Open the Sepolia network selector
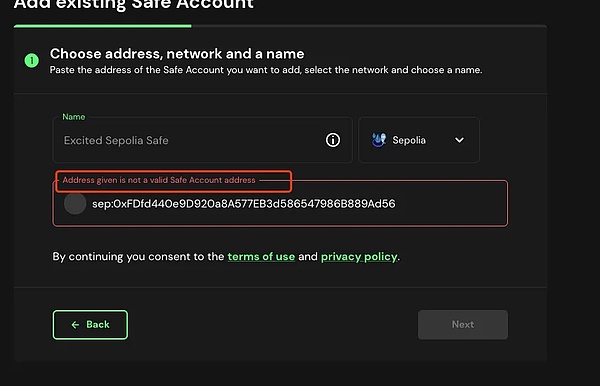 pyautogui.click(x=419, y=140)
